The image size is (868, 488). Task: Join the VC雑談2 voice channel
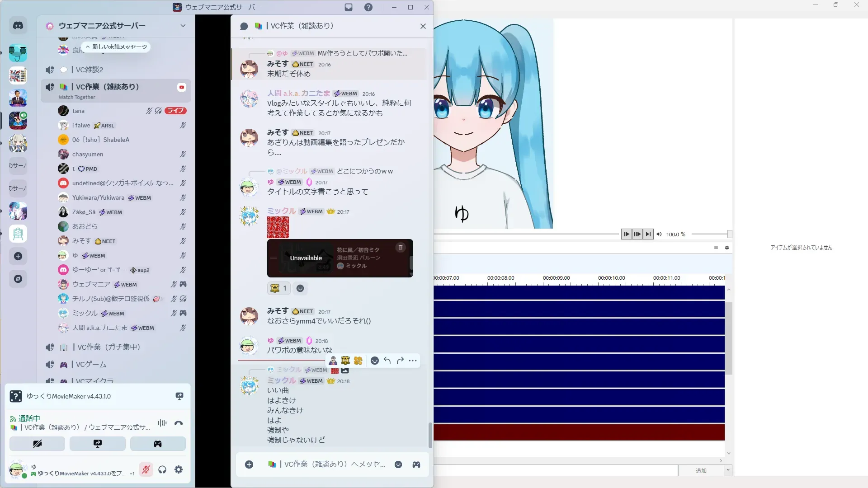pyautogui.click(x=90, y=70)
